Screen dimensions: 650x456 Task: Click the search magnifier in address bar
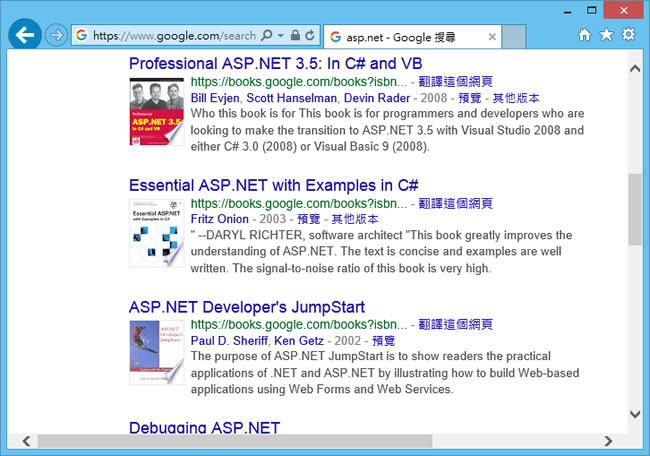coord(267,35)
